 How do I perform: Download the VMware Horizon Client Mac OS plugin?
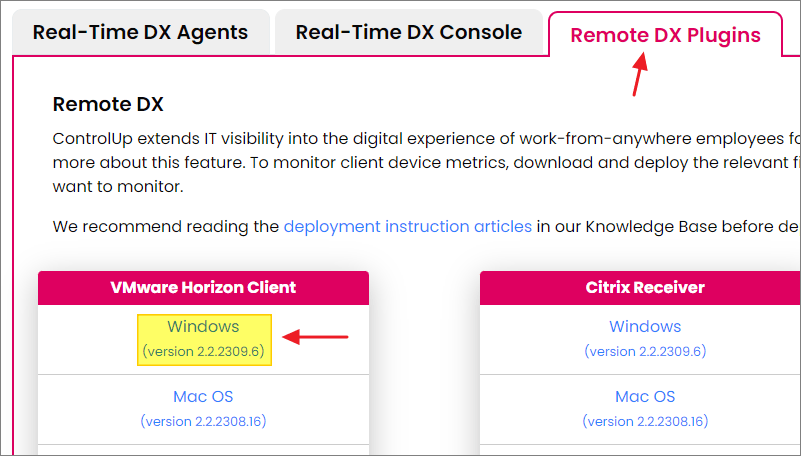pyautogui.click(x=203, y=397)
